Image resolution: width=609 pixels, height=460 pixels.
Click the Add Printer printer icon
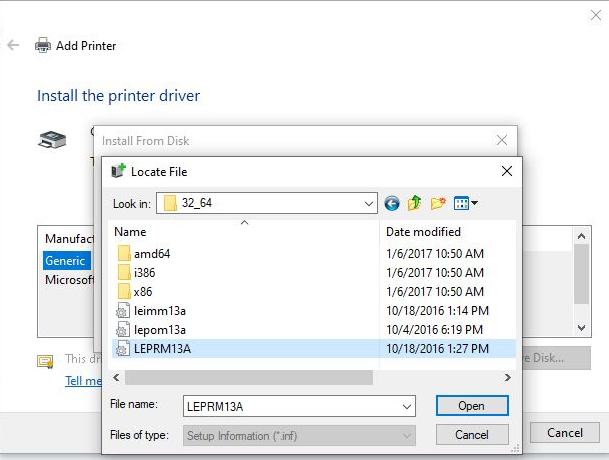point(43,46)
